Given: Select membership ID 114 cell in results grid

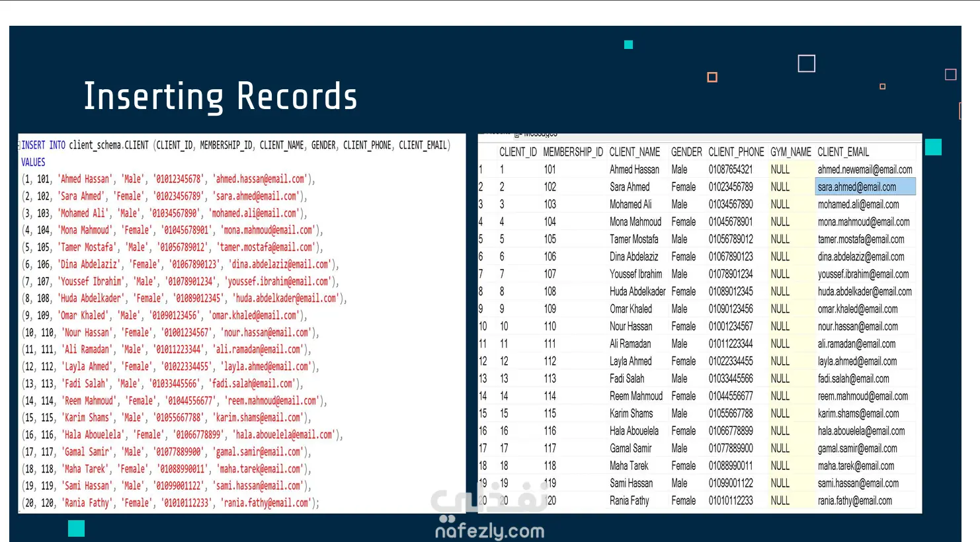Looking at the screenshot, I should (550, 396).
